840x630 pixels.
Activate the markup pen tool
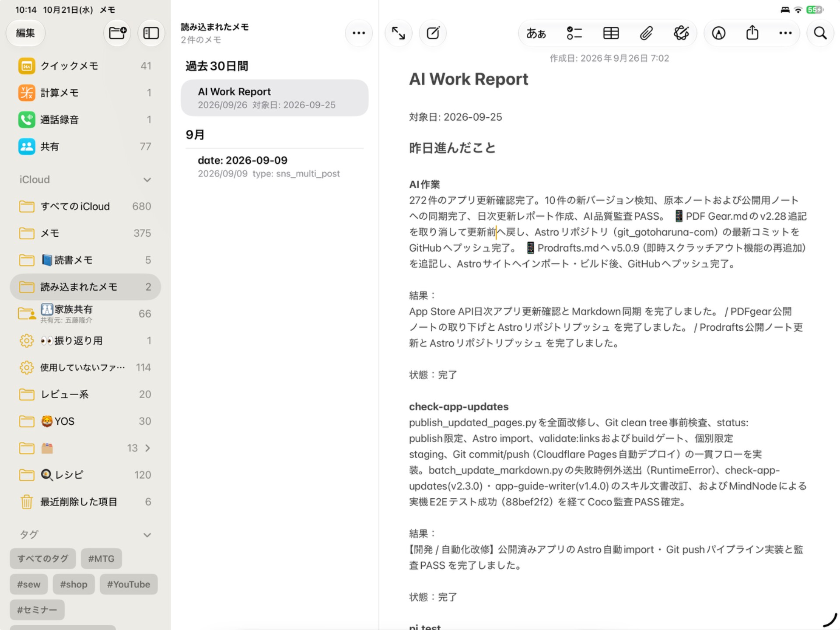719,33
